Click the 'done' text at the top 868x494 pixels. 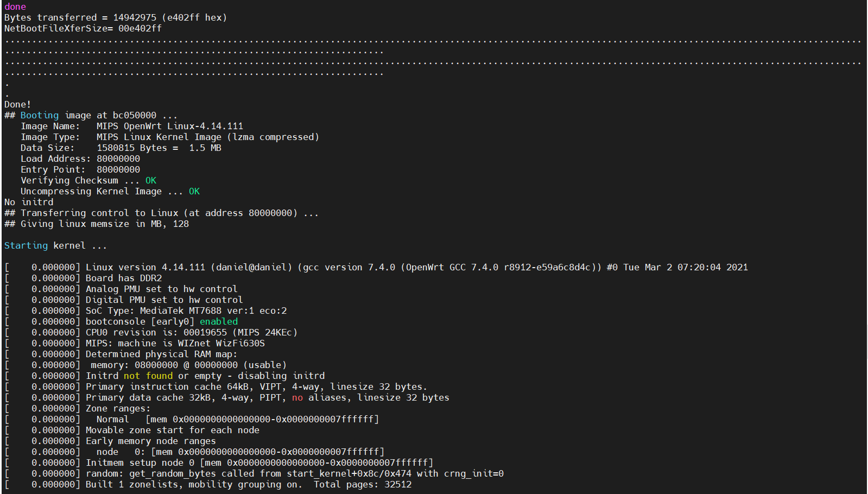click(15, 7)
